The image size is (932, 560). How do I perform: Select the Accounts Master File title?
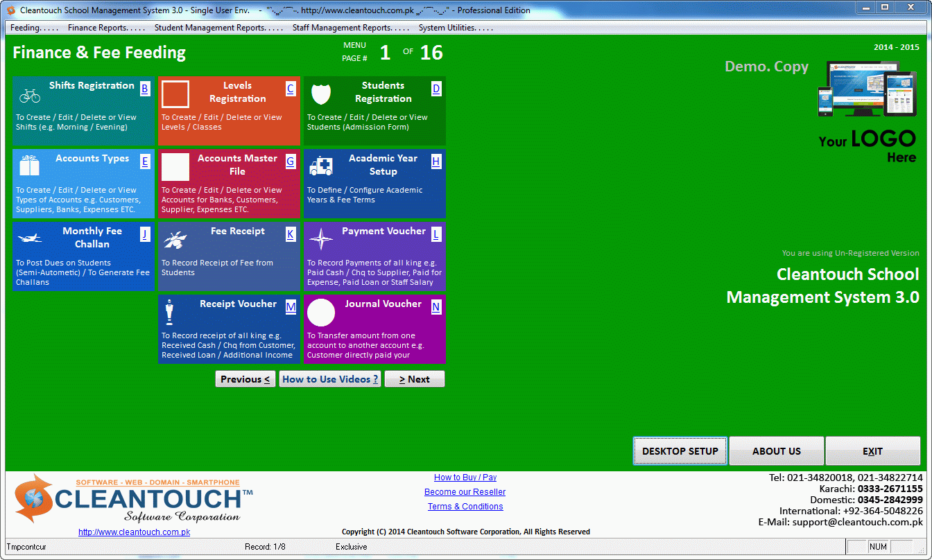click(x=237, y=165)
